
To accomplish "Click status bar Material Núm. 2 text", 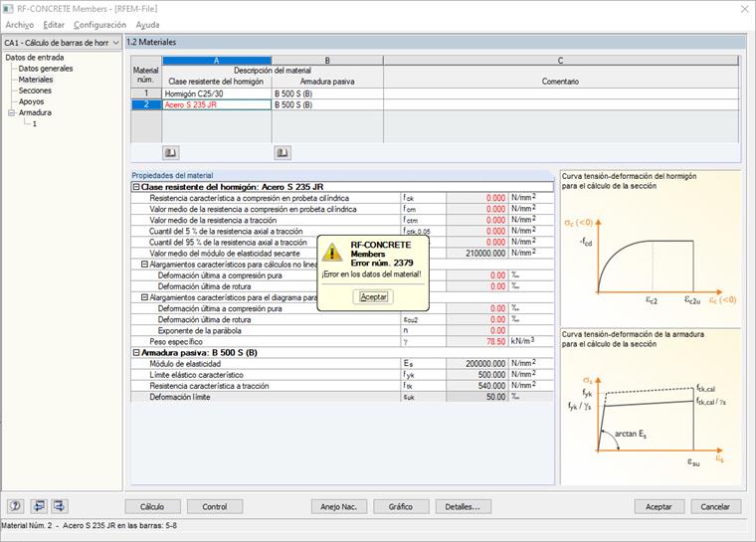I will pos(90,526).
